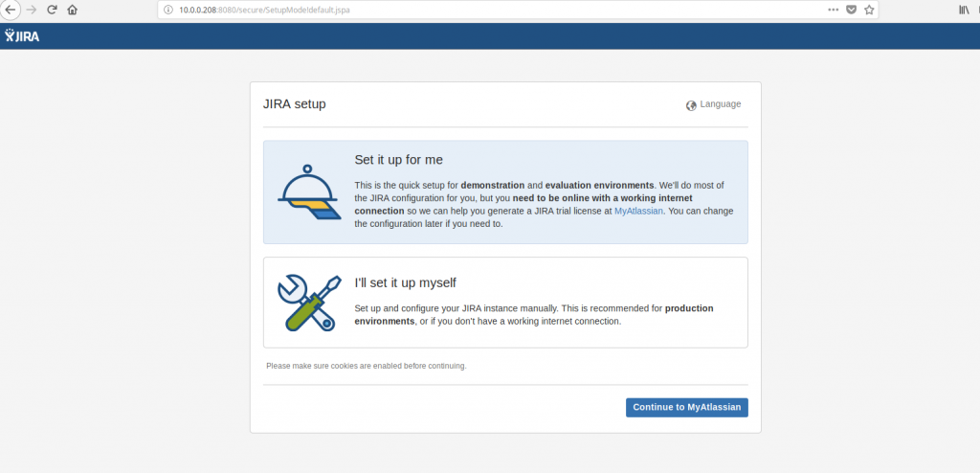The height and width of the screenshot is (473, 980).
Task: Select the "Set it up for me" option
Action: coord(505,191)
